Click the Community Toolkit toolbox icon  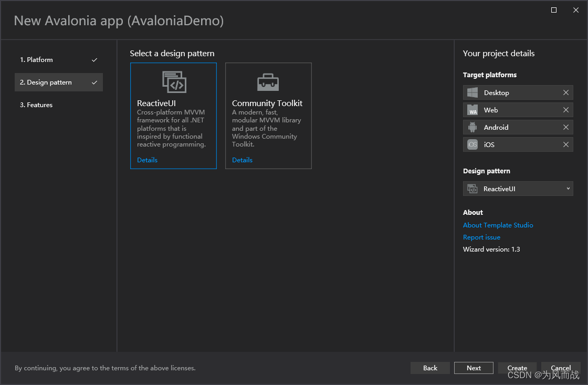pyautogui.click(x=268, y=81)
